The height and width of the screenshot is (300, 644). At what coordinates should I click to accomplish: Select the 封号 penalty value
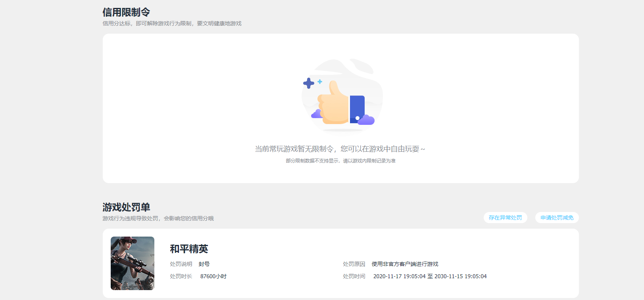pyautogui.click(x=204, y=264)
